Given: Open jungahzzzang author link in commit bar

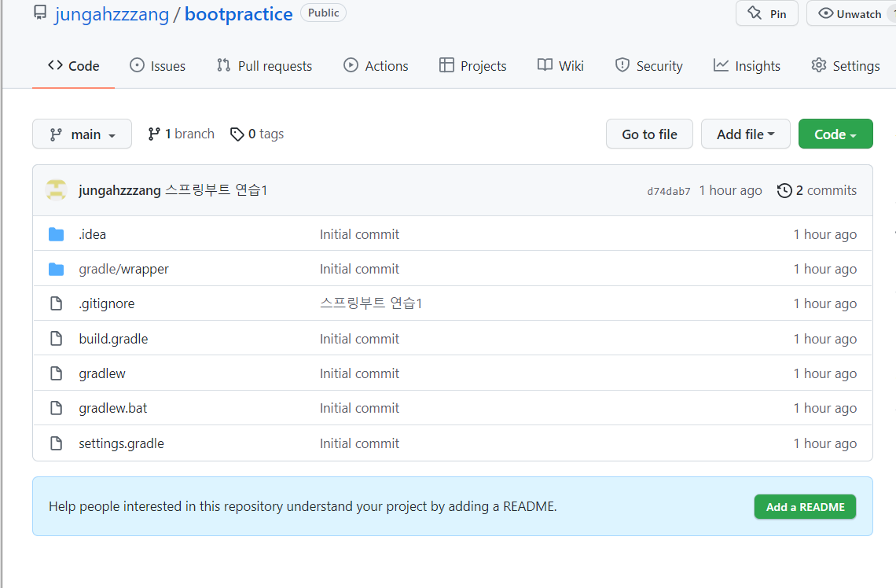Looking at the screenshot, I should point(119,190).
